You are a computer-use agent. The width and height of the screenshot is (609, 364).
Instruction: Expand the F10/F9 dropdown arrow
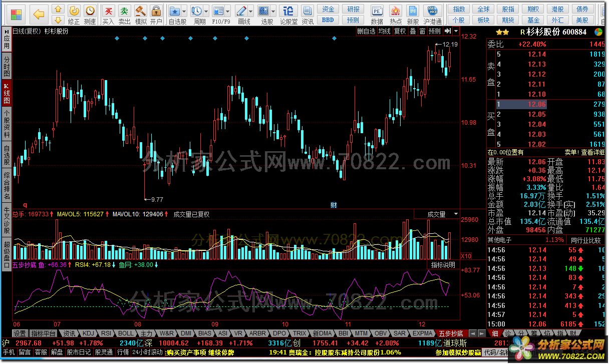coord(227,11)
